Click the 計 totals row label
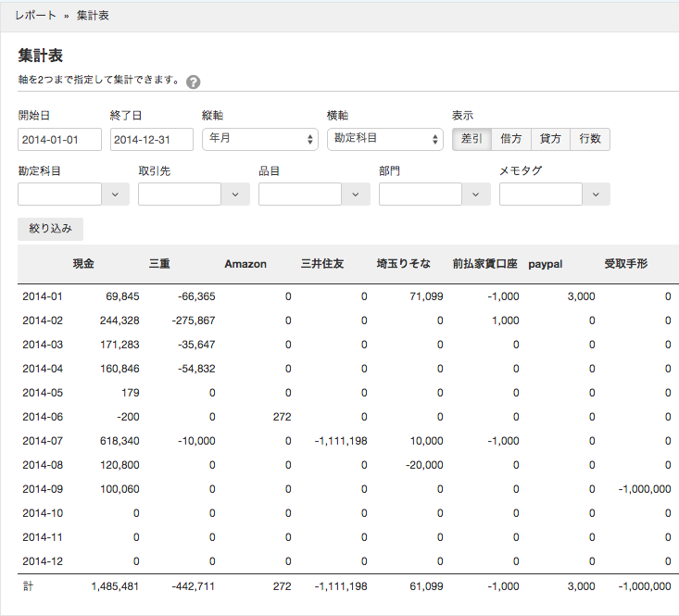This screenshot has height=616, width=679. (x=28, y=586)
